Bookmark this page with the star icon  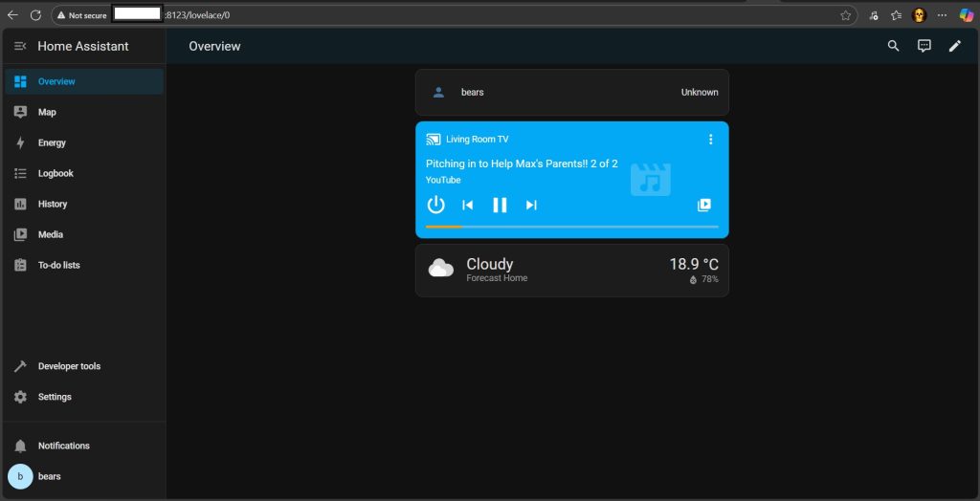click(x=846, y=15)
